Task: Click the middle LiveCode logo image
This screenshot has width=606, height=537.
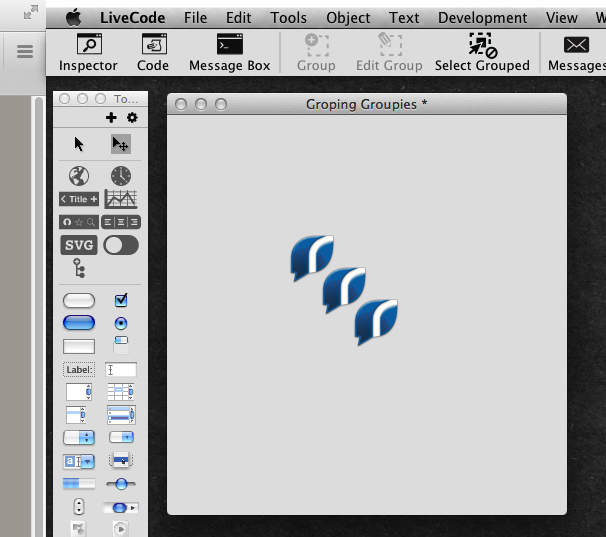Action: click(344, 290)
